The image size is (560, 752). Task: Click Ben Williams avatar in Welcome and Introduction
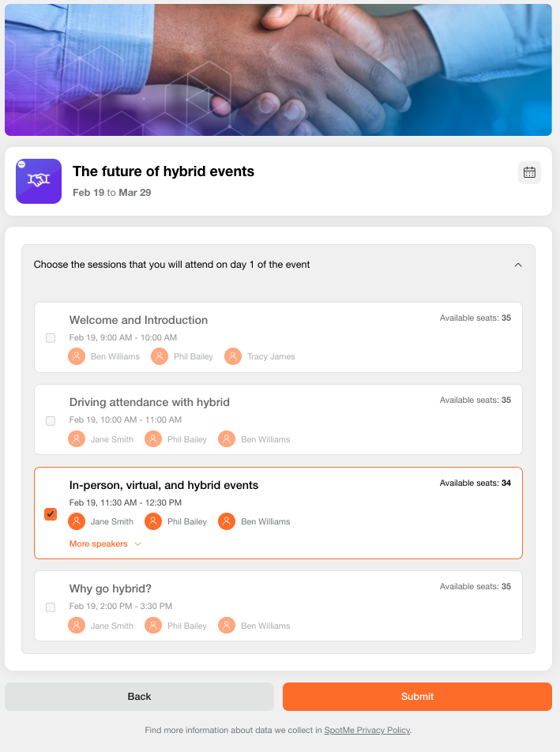pos(77,356)
